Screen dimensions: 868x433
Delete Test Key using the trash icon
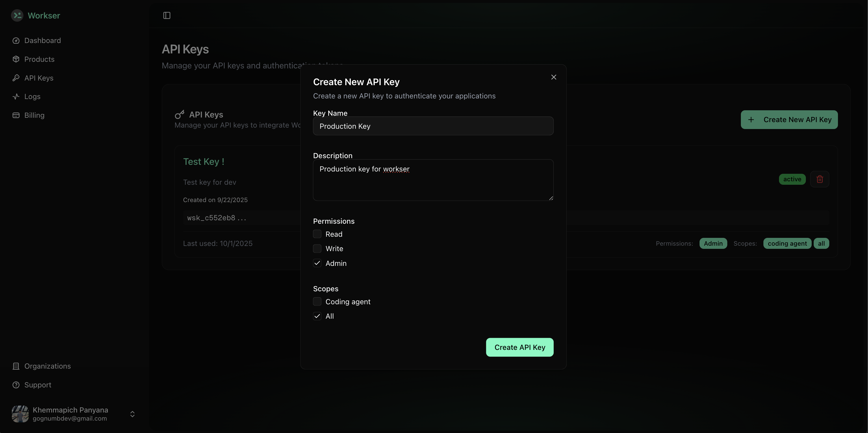[x=820, y=179]
